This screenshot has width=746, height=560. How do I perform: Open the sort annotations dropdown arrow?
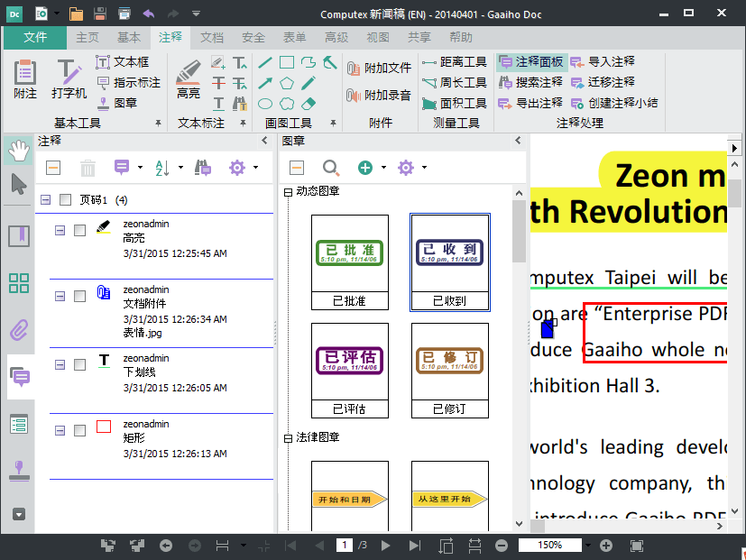(180, 168)
